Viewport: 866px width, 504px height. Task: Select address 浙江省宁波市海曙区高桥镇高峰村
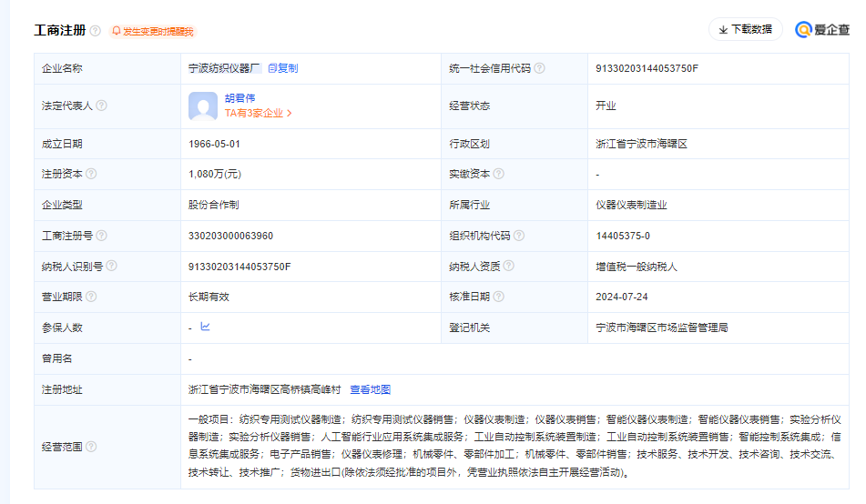(x=265, y=389)
